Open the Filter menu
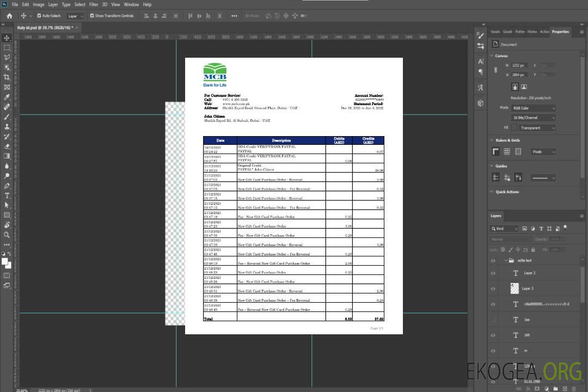Screen dimensions: 588x392 point(94,4)
